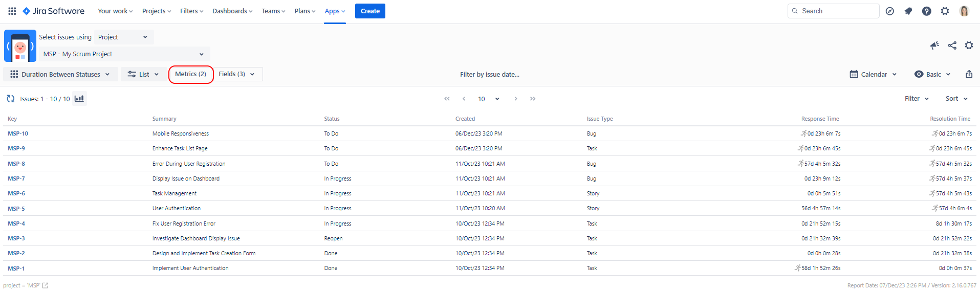This screenshot has width=980, height=291.
Task: Open issue MSP-7 link
Action: click(16, 178)
